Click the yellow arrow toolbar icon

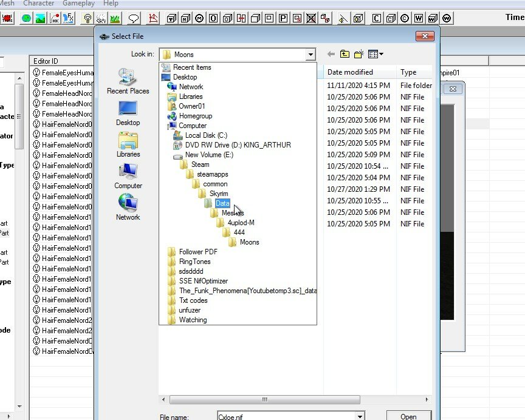[x=343, y=18]
